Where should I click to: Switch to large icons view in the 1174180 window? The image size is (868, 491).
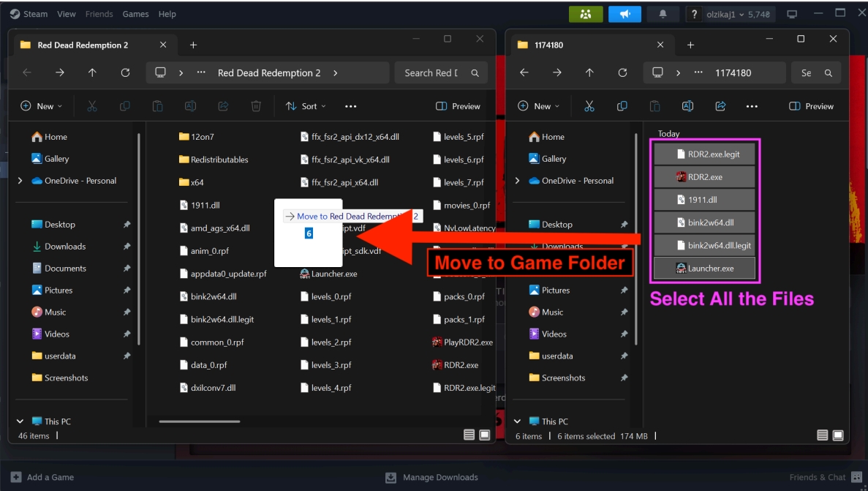[838, 435]
